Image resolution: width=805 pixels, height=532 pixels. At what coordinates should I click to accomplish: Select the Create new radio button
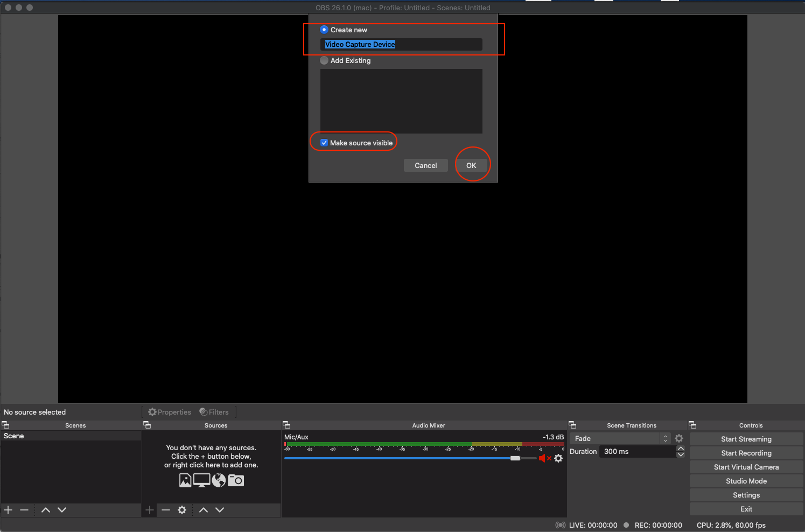tap(324, 30)
